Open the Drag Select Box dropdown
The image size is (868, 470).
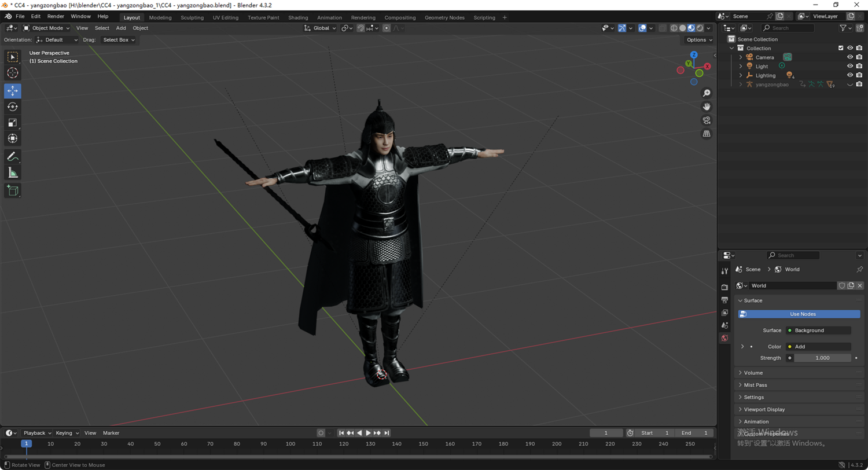(119, 40)
